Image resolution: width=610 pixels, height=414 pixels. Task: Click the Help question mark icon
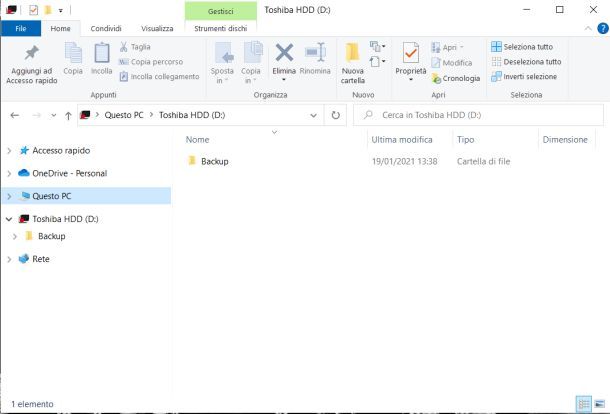point(603,28)
